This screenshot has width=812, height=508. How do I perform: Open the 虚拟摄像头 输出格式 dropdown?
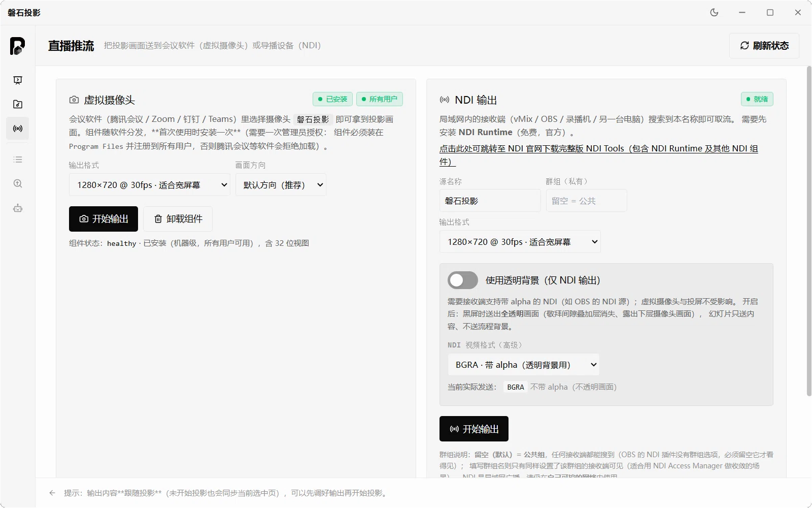click(x=150, y=185)
